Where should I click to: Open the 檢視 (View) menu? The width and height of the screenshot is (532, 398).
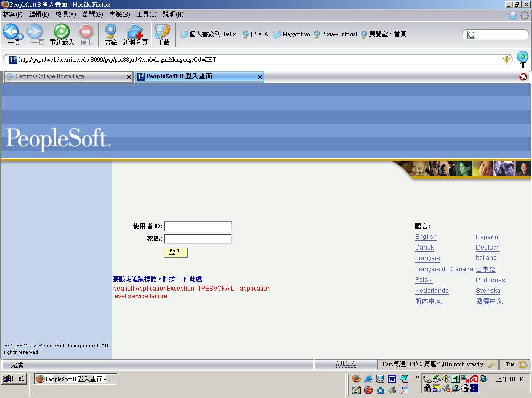(x=65, y=15)
